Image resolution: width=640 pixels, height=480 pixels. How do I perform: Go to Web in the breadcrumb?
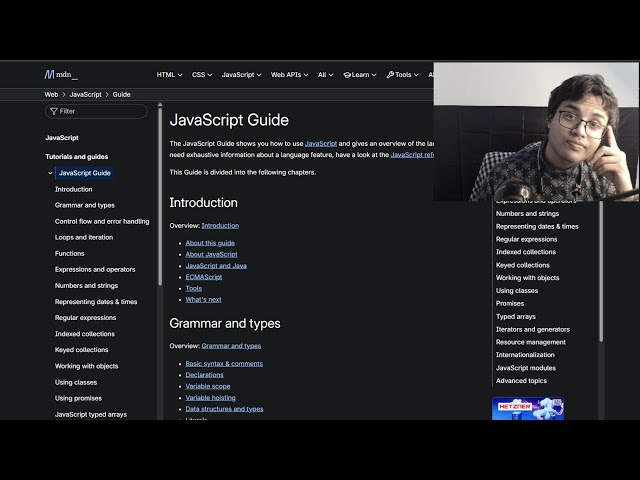pos(51,94)
